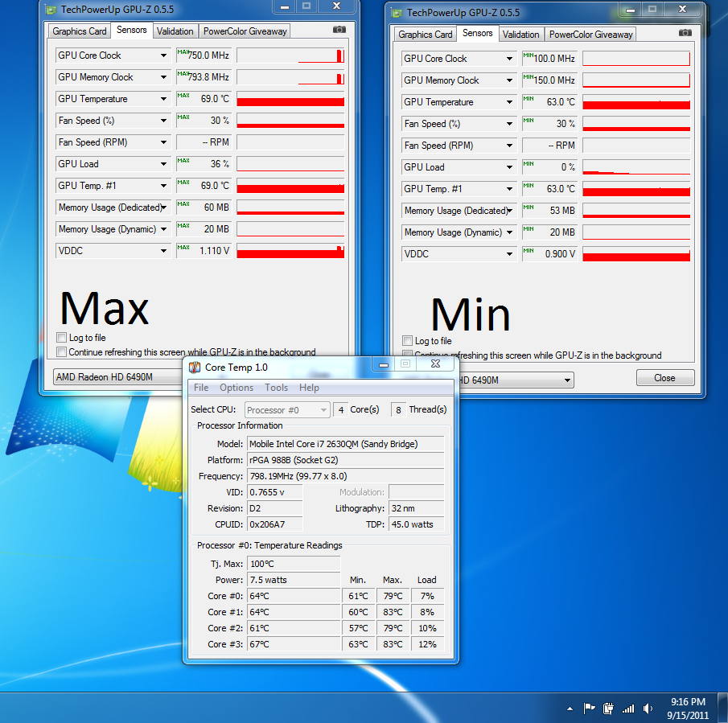This screenshot has height=723, width=728.
Task: Open Memory Usage (Dynamic) dropdown in the Min window
Action: tap(509, 232)
